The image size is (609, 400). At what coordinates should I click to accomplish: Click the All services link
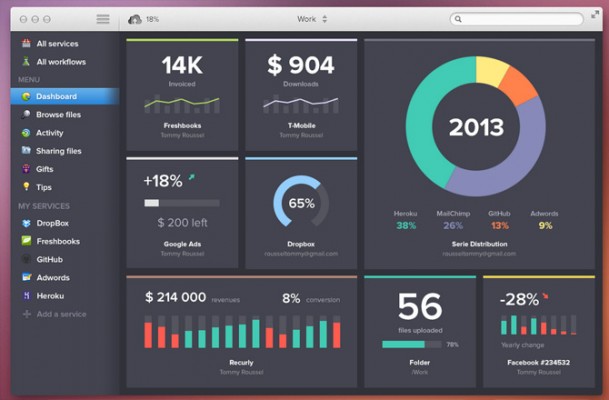coord(57,44)
